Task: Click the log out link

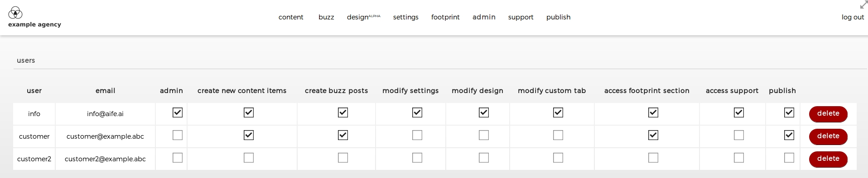Action: tap(853, 17)
